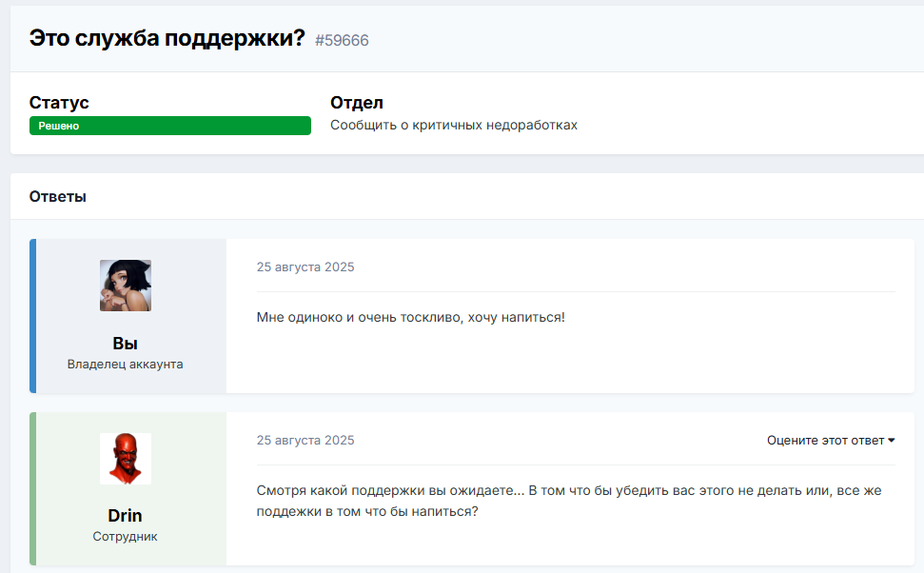
Task: Click the blue stripe on the owner's message
Action: tap(32, 316)
